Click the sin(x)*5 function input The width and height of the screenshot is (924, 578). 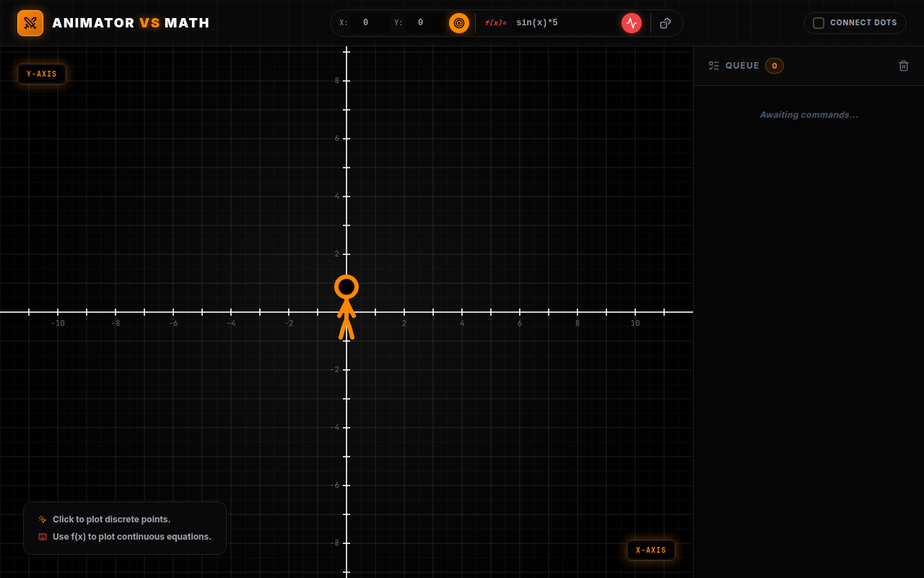(x=564, y=23)
